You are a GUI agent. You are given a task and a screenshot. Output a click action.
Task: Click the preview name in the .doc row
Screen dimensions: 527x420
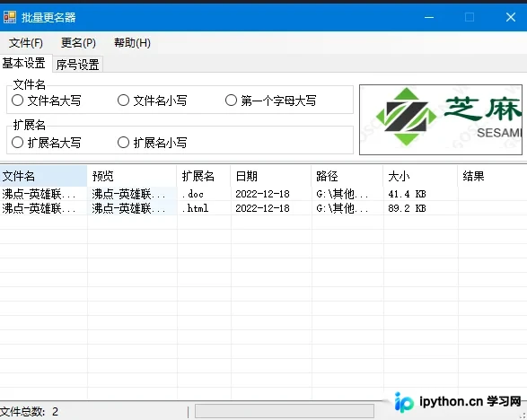pos(128,194)
